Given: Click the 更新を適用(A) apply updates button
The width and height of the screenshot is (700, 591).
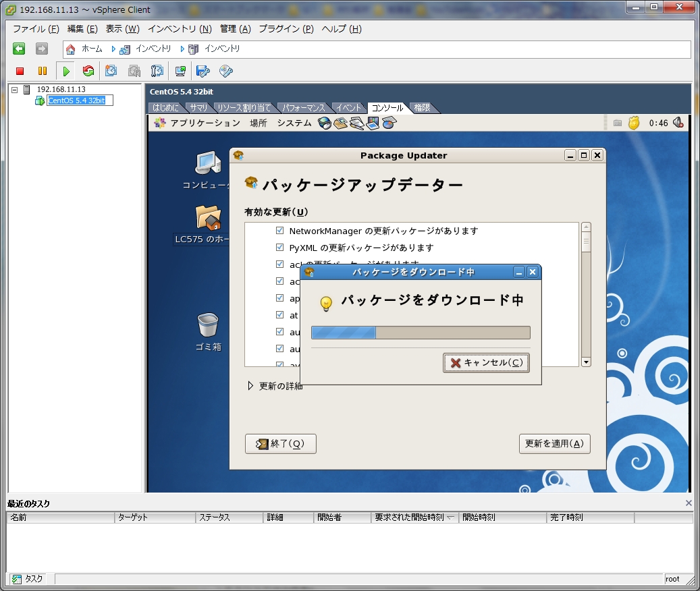Looking at the screenshot, I should pyautogui.click(x=554, y=444).
